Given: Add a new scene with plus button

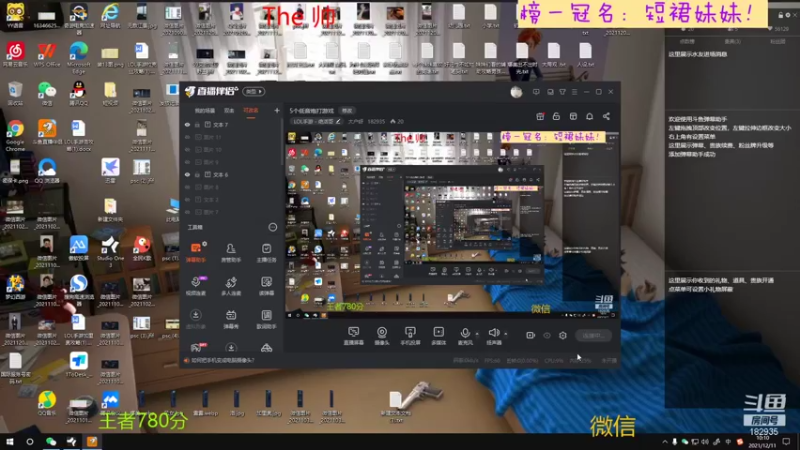Looking at the screenshot, I should [277, 110].
